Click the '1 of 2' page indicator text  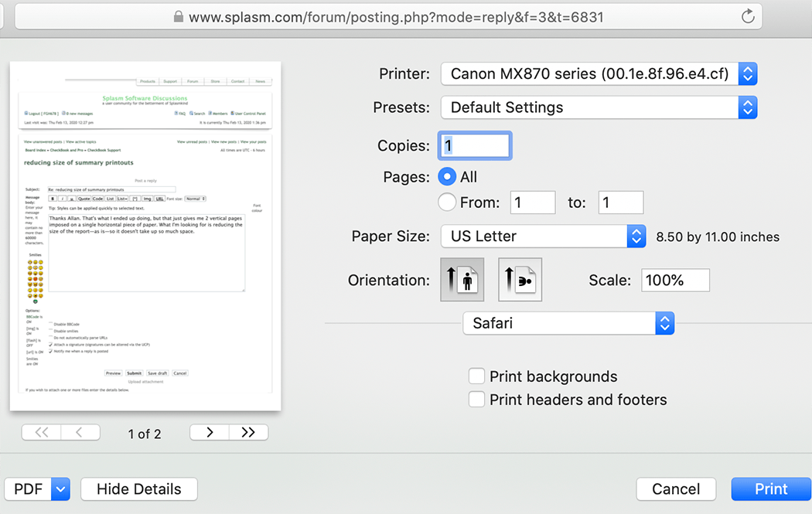click(x=145, y=434)
